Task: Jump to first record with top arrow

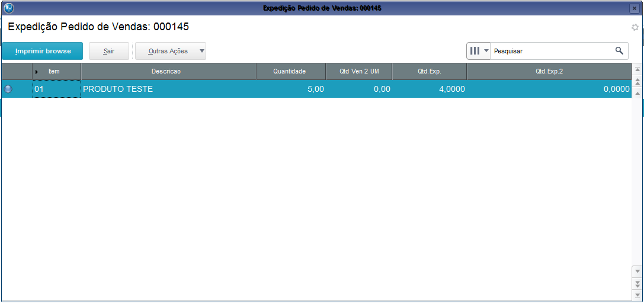Action: 637,70
